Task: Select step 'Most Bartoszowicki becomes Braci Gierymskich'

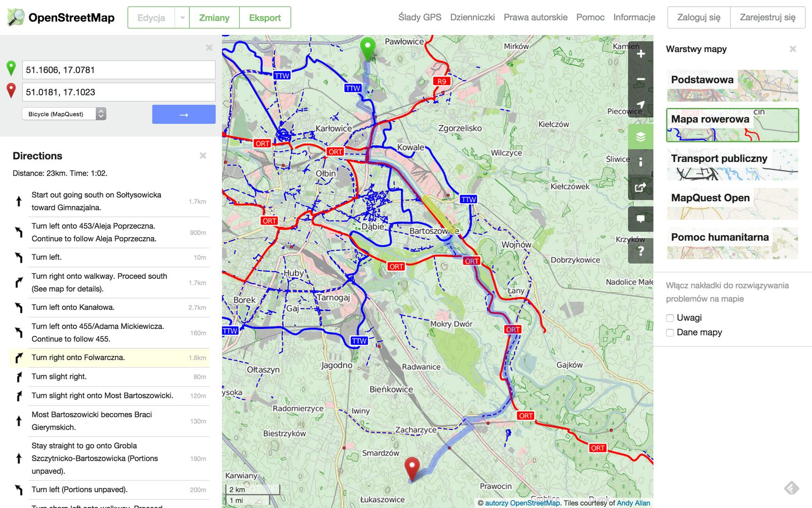Action: pyautogui.click(x=110, y=421)
